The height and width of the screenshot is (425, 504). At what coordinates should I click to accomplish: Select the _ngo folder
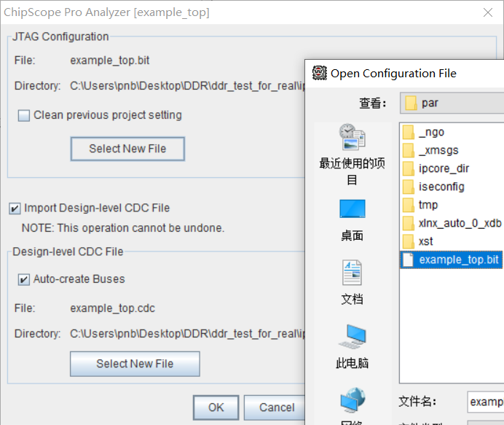pyautogui.click(x=423, y=132)
